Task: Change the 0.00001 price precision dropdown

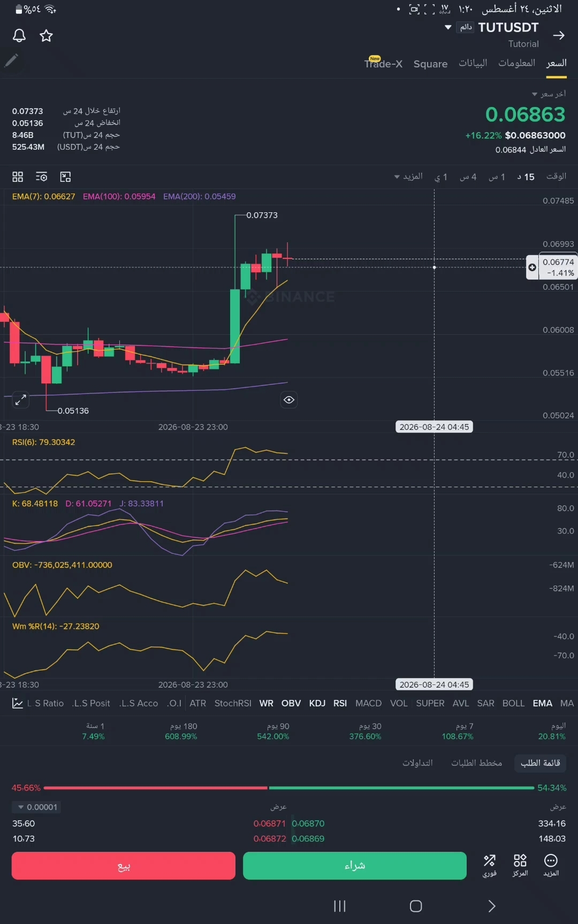Action: point(36,807)
